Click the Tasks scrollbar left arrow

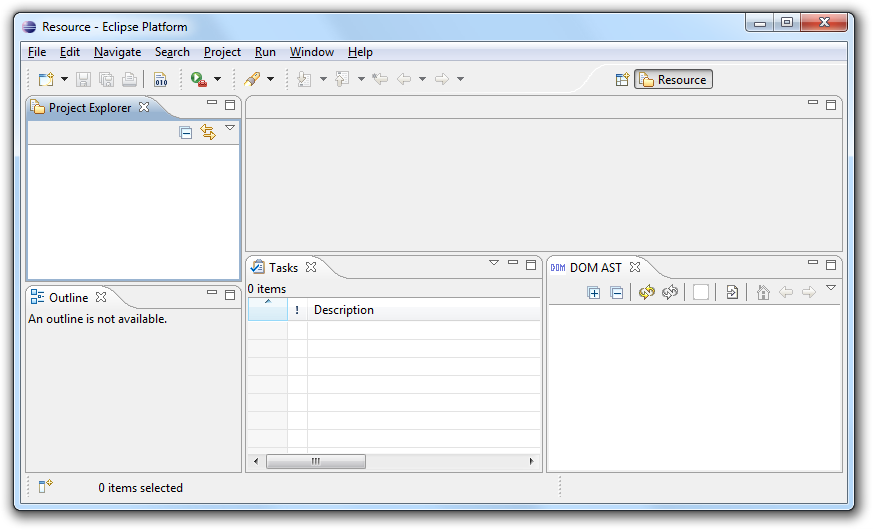point(256,461)
